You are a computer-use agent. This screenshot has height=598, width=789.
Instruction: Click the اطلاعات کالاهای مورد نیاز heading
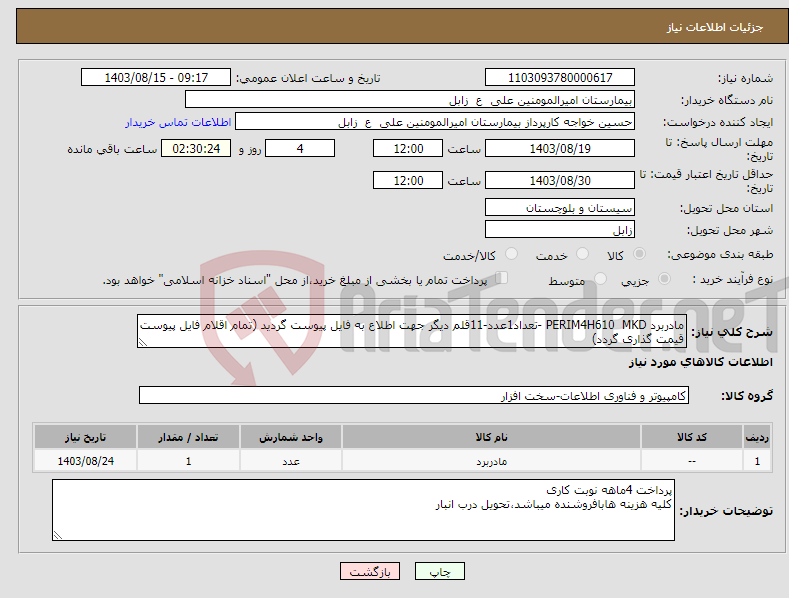point(700,362)
